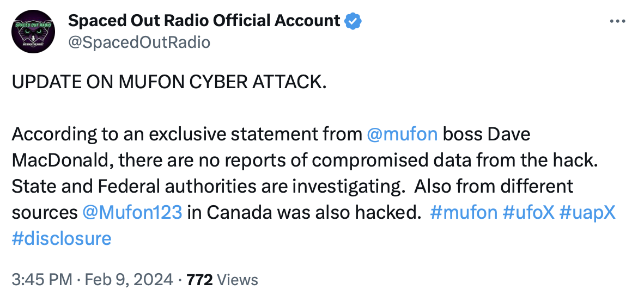Follow the #disclosure hashtag
Screen dimensions: 644x308
pyautogui.click(x=62, y=238)
